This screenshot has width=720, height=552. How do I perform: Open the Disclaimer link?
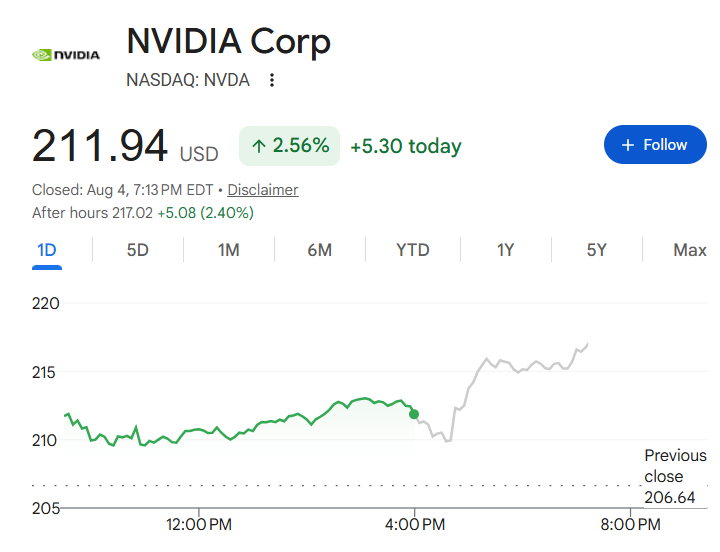263,190
